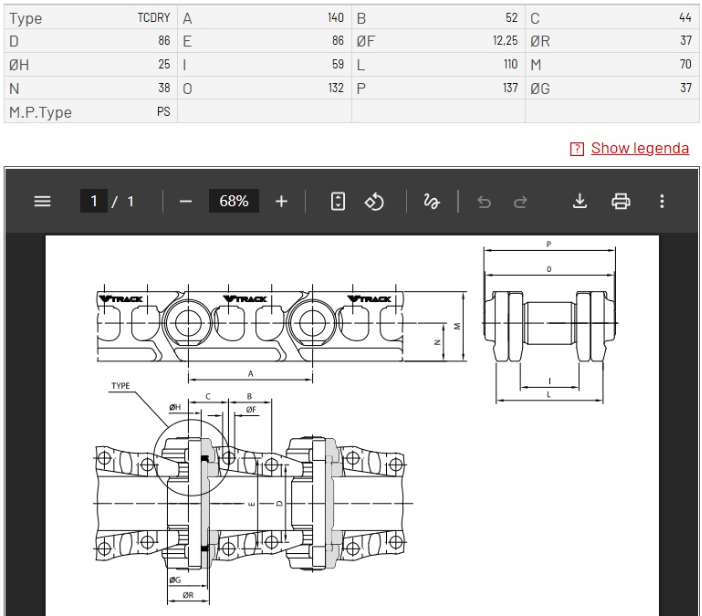
Task: Click the question icon beside Show legenda
Action: (x=576, y=149)
